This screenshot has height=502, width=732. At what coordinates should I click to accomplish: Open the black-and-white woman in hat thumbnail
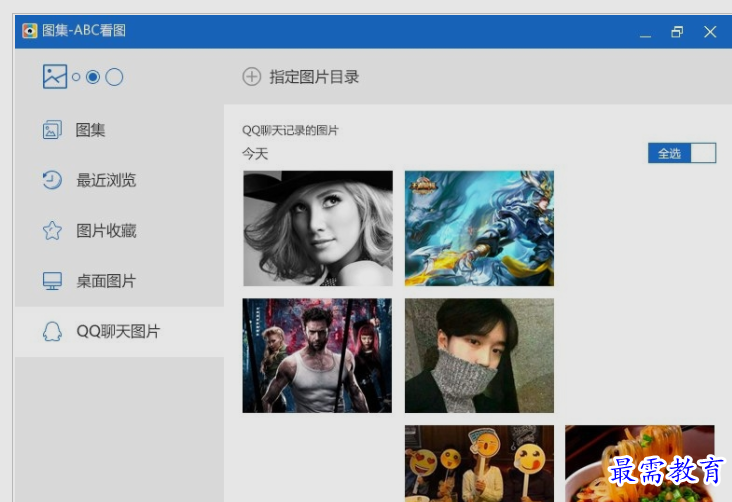click(318, 228)
